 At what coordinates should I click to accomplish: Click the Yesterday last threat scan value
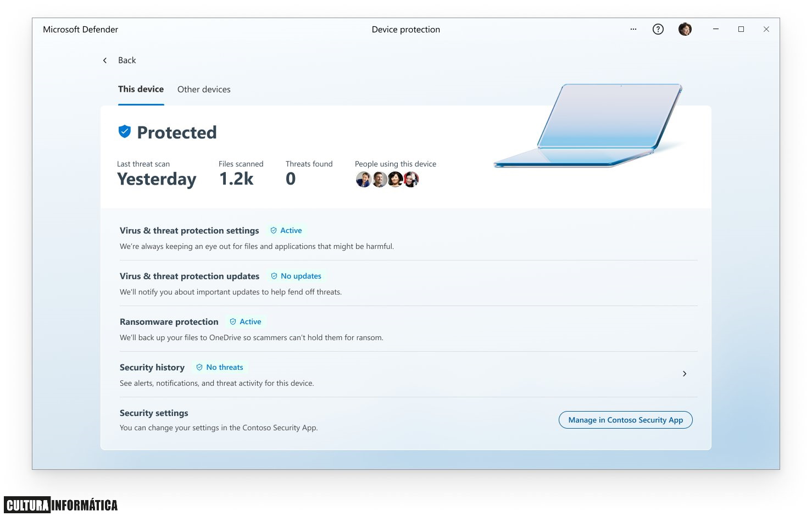[x=157, y=179]
